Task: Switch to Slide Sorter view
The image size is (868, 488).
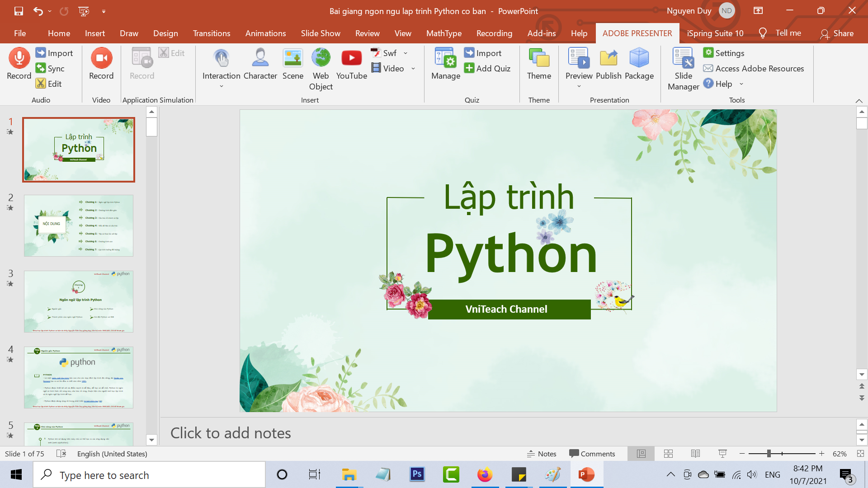Action: [668, 454]
